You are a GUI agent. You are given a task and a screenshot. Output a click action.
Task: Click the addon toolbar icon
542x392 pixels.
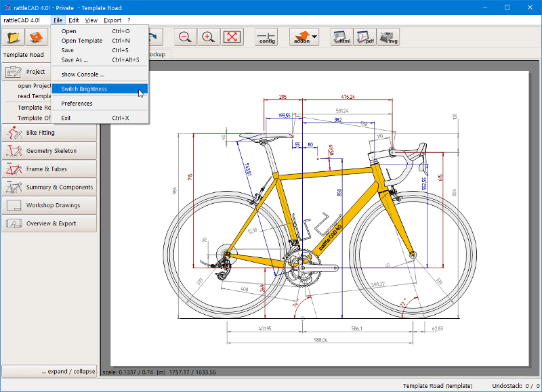point(301,37)
